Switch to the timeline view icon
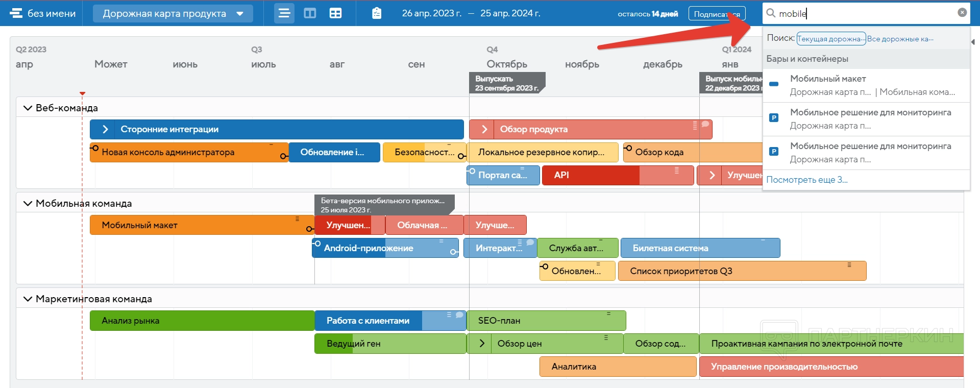980x388 pixels. tap(284, 13)
